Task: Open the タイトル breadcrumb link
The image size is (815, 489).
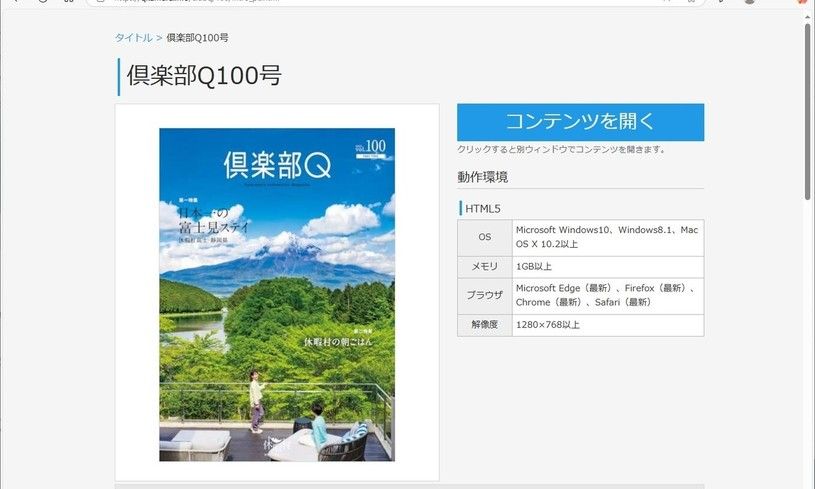Action: 134,38
